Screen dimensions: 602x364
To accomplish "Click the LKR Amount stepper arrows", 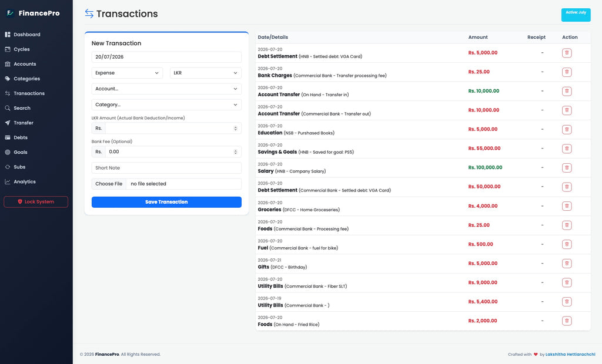I will tap(235, 129).
